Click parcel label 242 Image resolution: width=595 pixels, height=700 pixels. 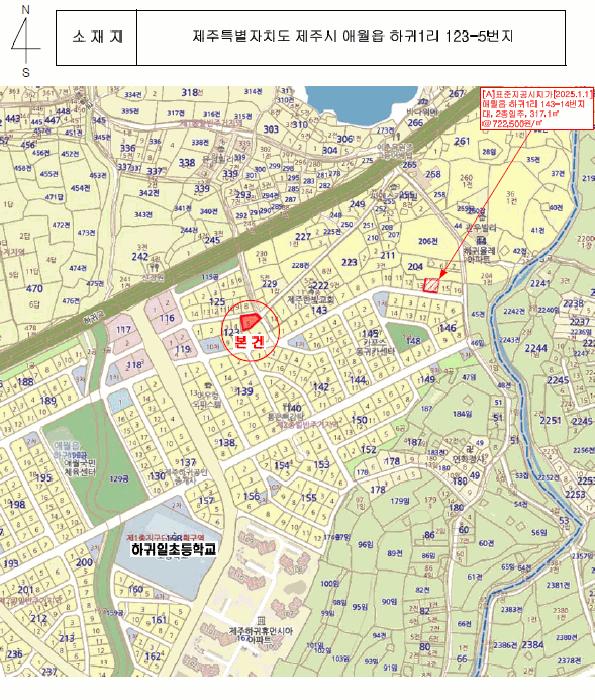tap(140, 257)
